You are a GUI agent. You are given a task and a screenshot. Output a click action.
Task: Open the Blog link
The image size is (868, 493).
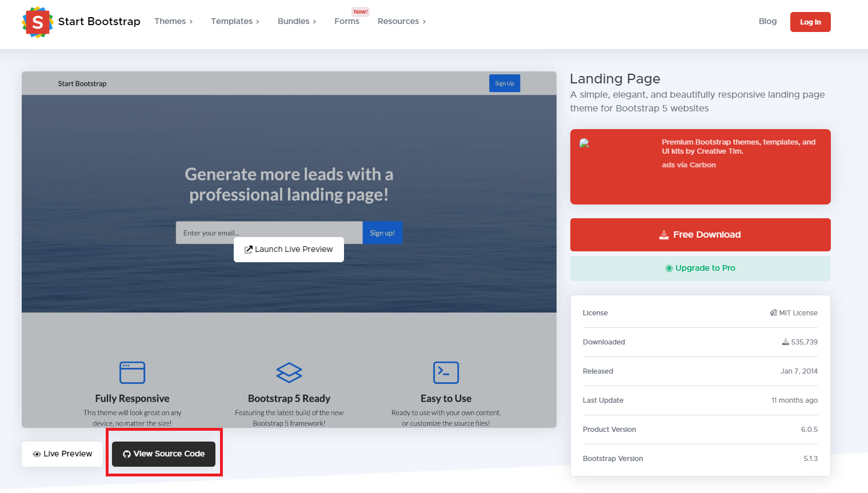pyautogui.click(x=767, y=21)
